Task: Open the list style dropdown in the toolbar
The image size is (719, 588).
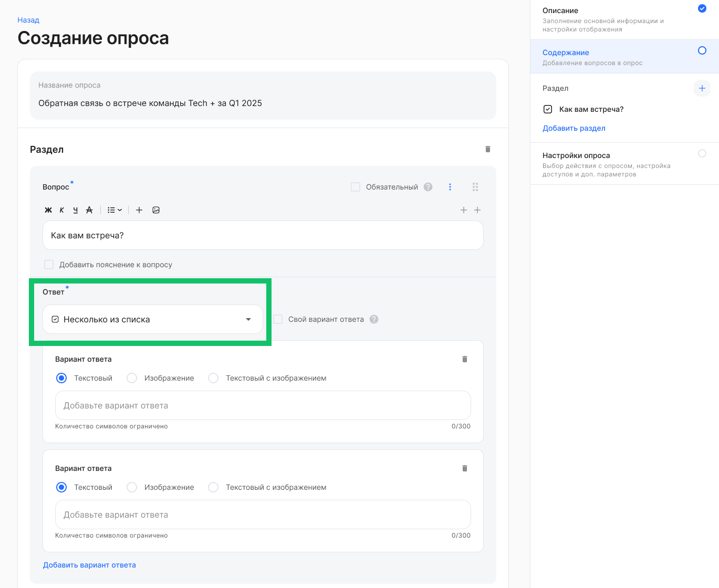Action: (x=114, y=210)
